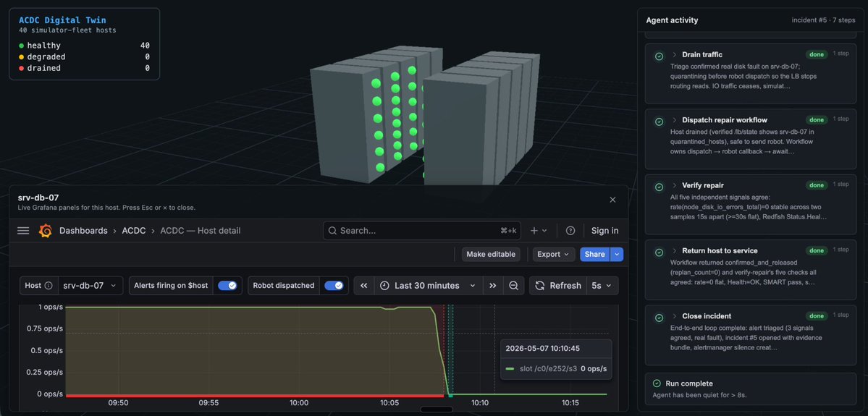The width and height of the screenshot is (868, 416).
Task: Click the Drain traffic check status icon
Action: 659,56
